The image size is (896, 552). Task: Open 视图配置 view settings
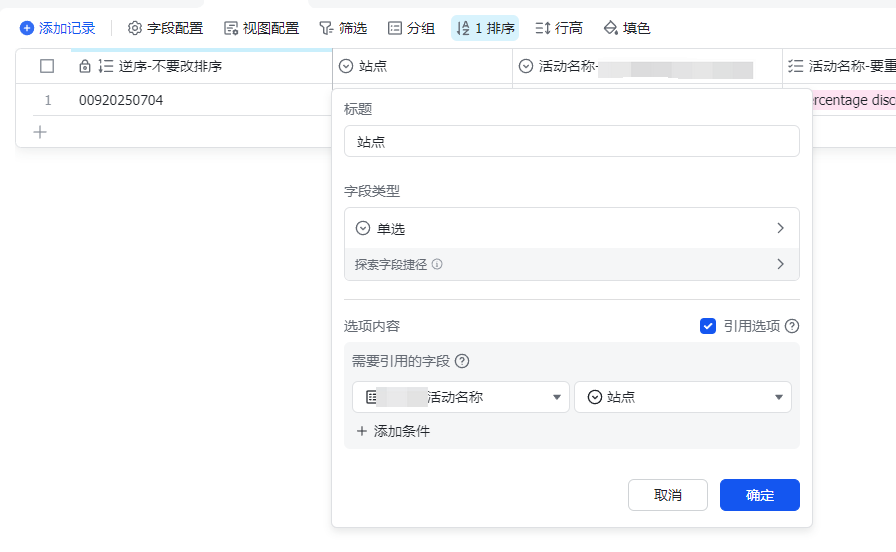tap(261, 29)
